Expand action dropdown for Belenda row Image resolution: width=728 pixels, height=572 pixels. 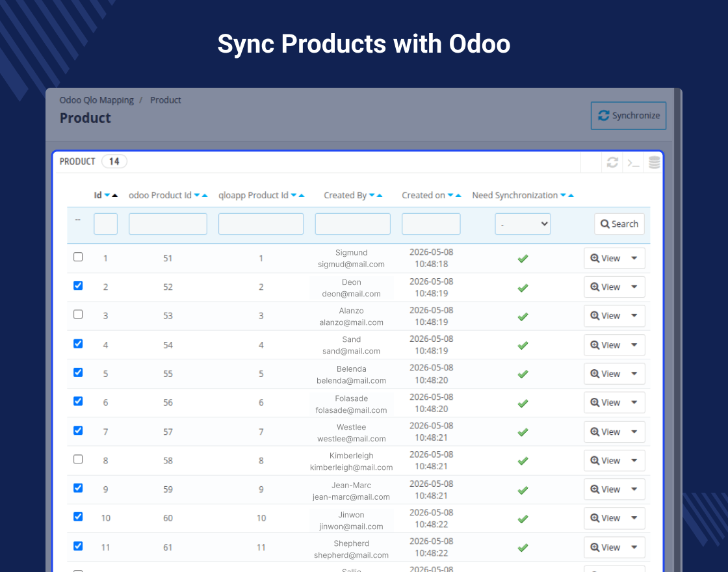[634, 374]
